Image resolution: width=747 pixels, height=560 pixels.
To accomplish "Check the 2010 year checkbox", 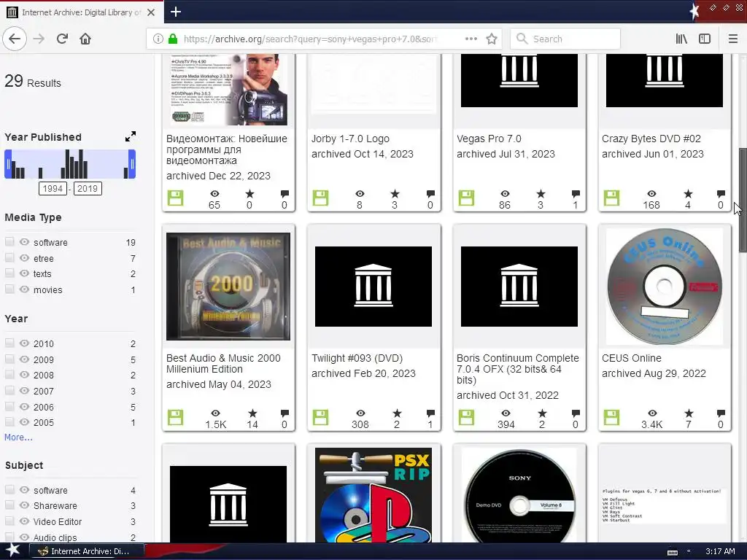I will (x=9, y=343).
